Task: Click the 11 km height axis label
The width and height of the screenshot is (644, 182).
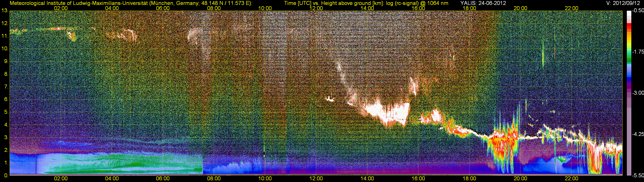Action: (x=5, y=36)
